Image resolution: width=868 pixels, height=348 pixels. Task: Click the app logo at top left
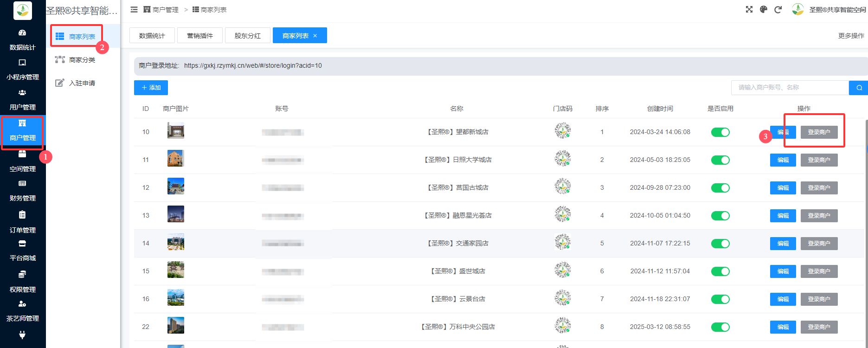click(x=22, y=10)
